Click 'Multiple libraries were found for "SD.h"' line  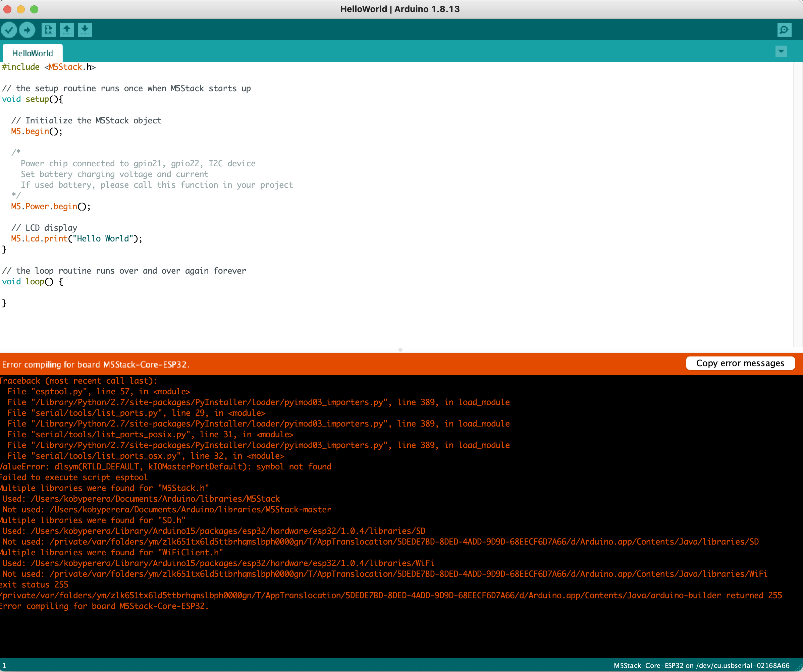(x=93, y=520)
